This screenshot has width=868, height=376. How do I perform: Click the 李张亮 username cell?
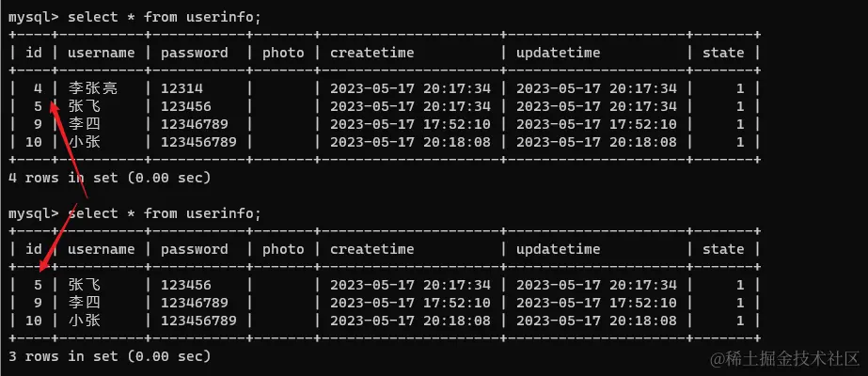tap(93, 88)
